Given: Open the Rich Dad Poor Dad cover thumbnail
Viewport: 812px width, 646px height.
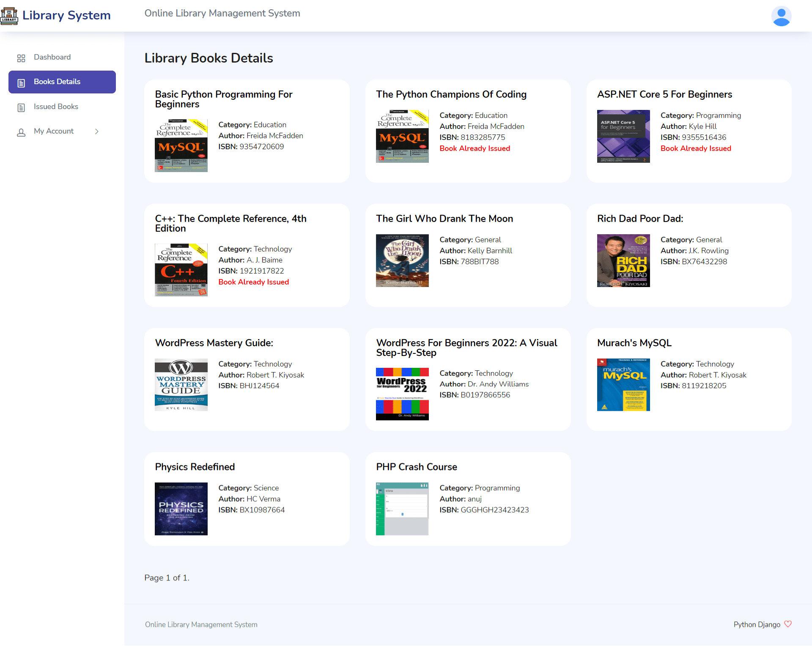Looking at the screenshot, I should (x=623, y=260).
